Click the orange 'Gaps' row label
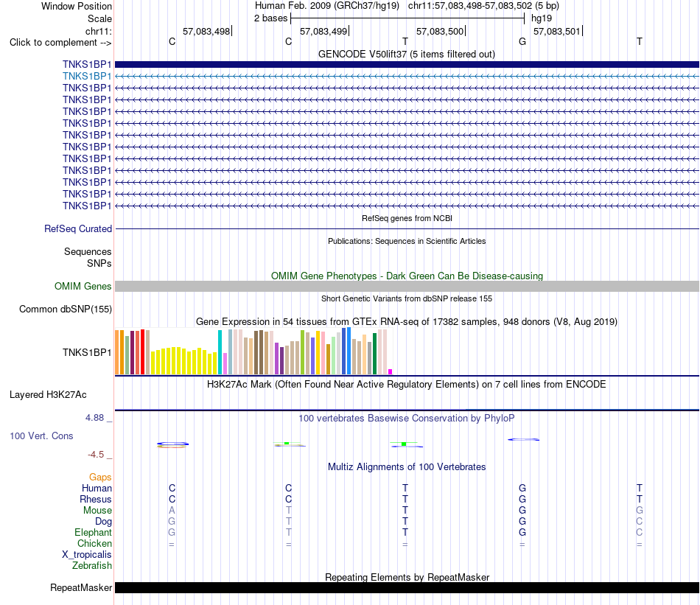 tap(100, 478)
